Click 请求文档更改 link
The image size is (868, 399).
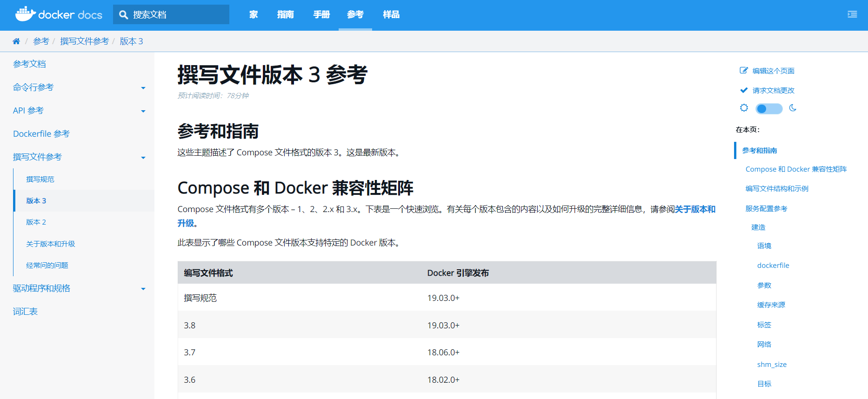[x=774, y=90]
